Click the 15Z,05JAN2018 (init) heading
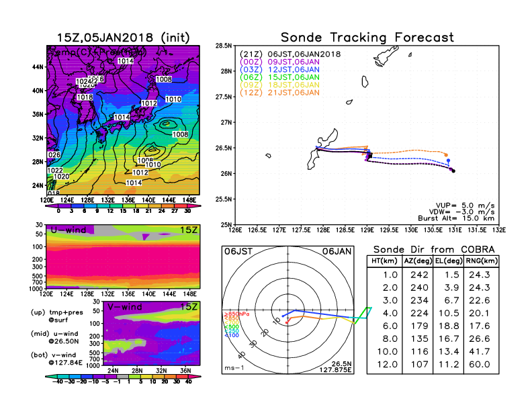 pyautogui.click(x=123, y=38)
